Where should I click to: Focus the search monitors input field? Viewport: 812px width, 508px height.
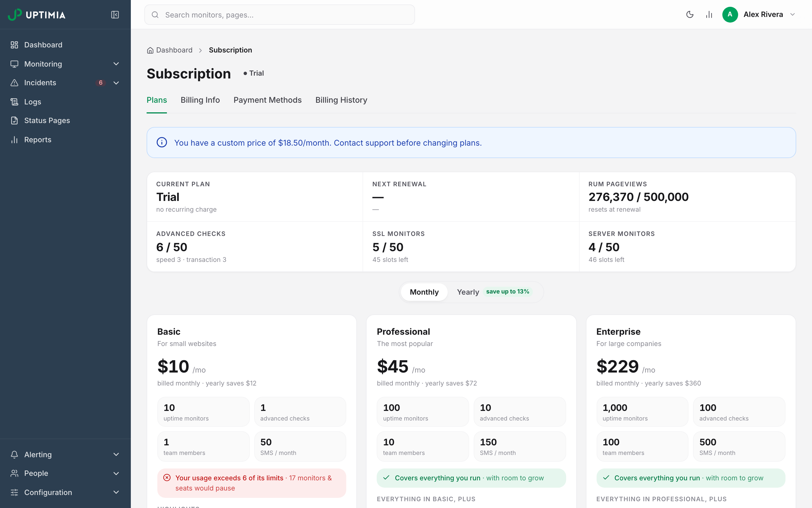279,15
